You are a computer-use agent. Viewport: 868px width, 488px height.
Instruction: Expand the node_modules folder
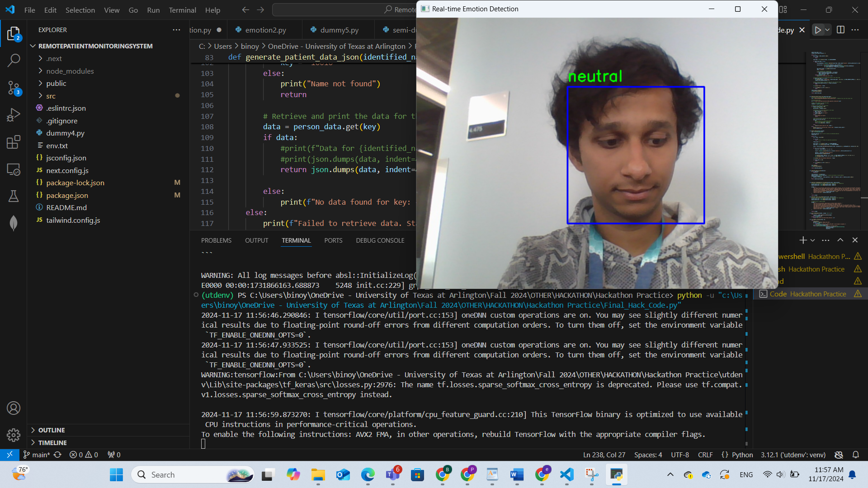point(70,71)
